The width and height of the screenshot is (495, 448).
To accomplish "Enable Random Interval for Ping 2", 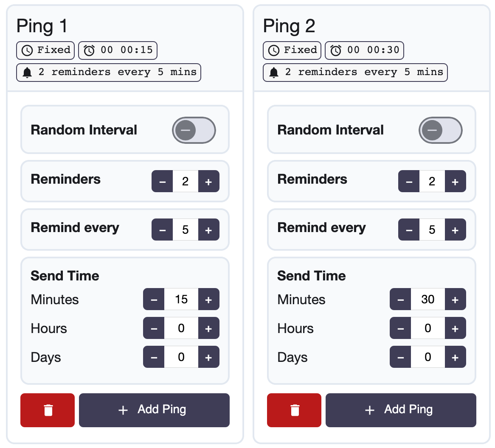I will click(440, 130).
